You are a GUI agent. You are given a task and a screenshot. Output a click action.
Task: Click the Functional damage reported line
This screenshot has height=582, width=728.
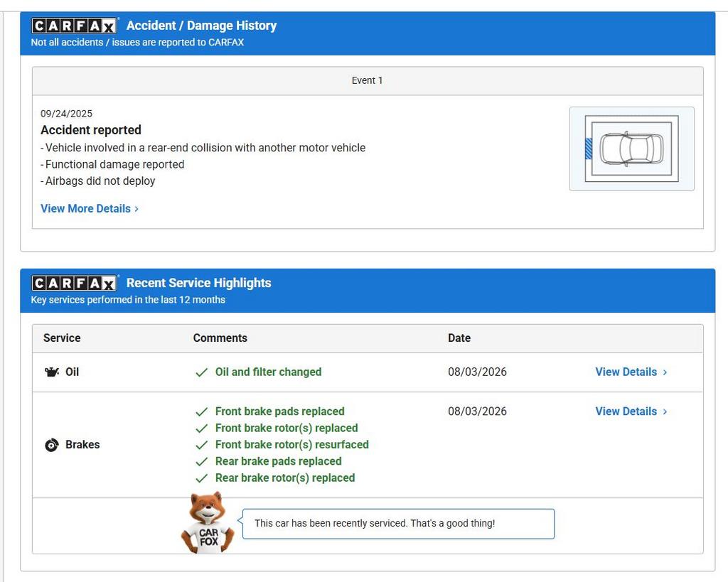pos(112,164)
